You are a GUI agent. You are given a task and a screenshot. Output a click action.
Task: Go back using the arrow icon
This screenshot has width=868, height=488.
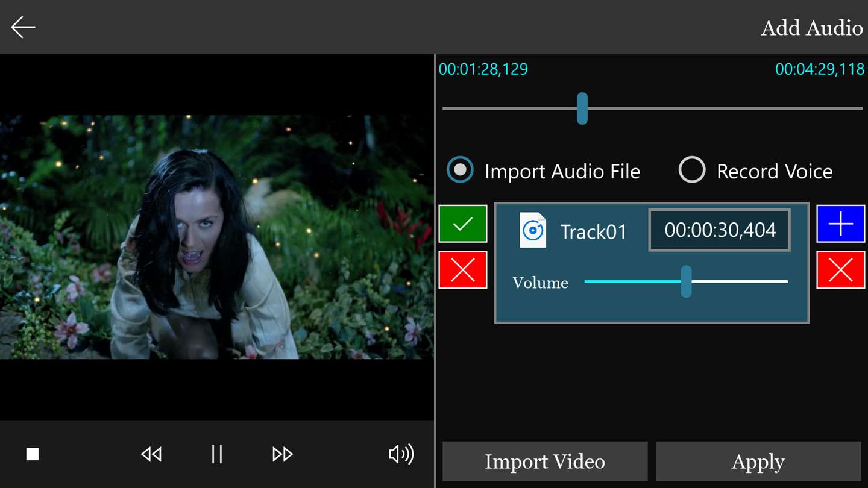(23, 27)
